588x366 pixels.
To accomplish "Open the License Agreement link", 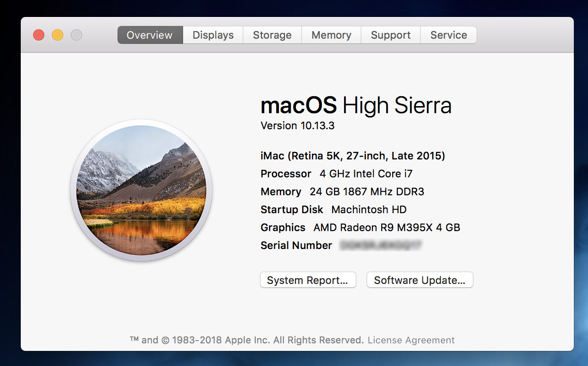I will (411, 340).
